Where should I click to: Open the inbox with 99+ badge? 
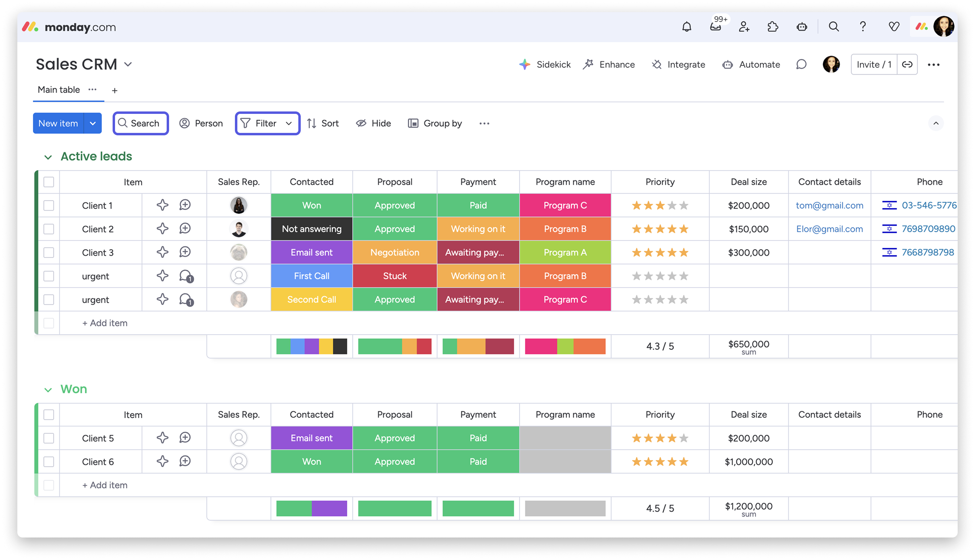pos(715,27)
